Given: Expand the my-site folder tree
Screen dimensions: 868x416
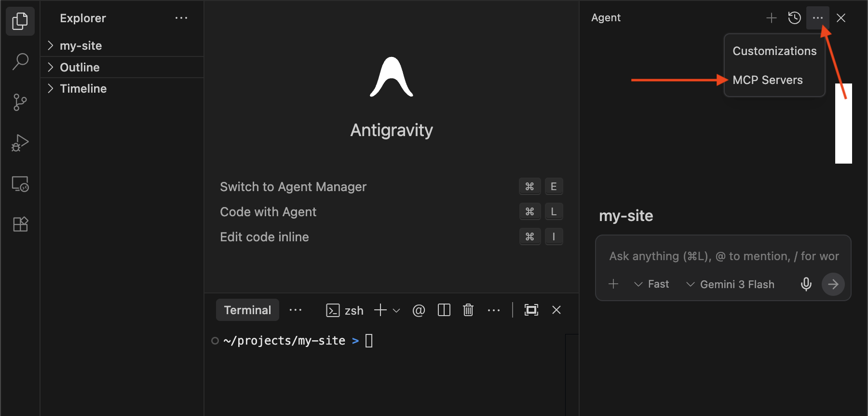Looking at the screenshot, I should (122, 46).
